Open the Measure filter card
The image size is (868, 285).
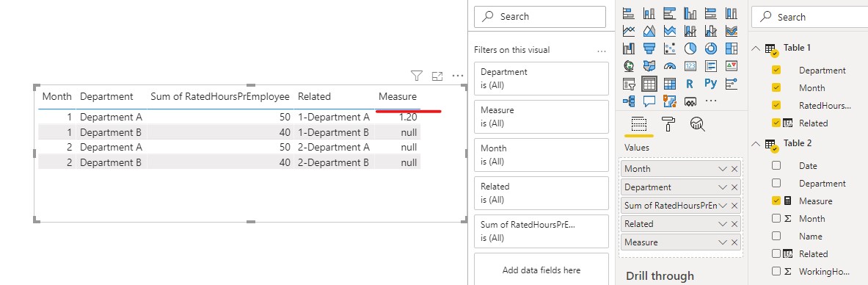541,117
